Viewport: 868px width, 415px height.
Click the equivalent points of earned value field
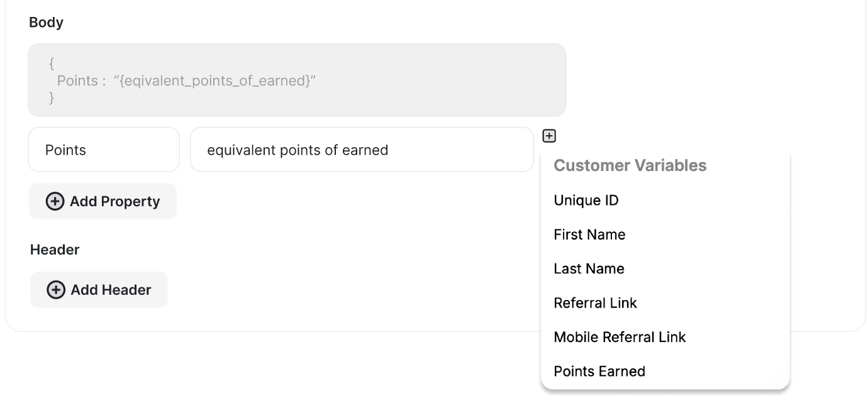[x=362, y=149]
